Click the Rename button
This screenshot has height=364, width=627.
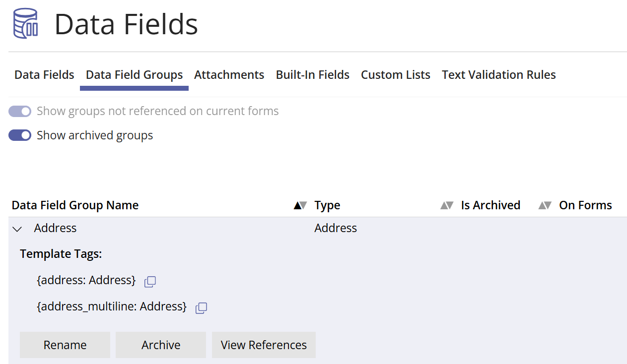click(65, 345)
